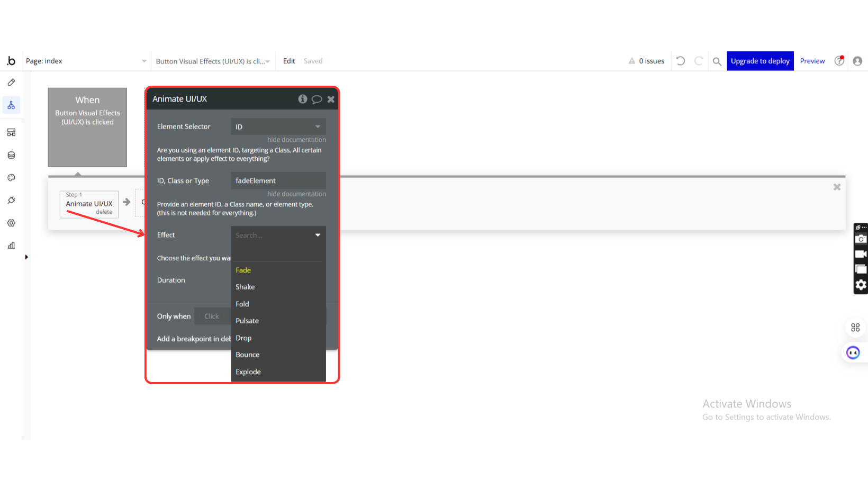Screen dimensions: 868x489
Task: Select Pulsate in the Effect options
Action: point(247,321)
